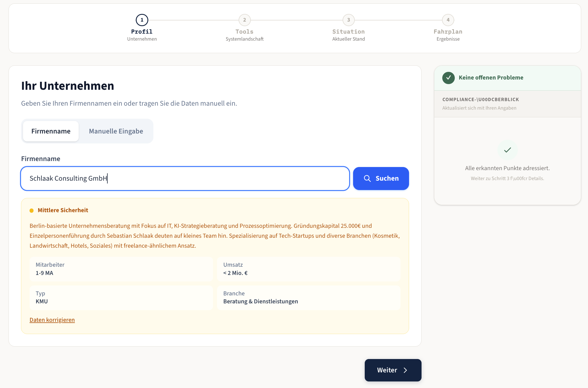588x388 pixels.
Task: Jump to step 3 Situation circle
Action: (348, 20)
